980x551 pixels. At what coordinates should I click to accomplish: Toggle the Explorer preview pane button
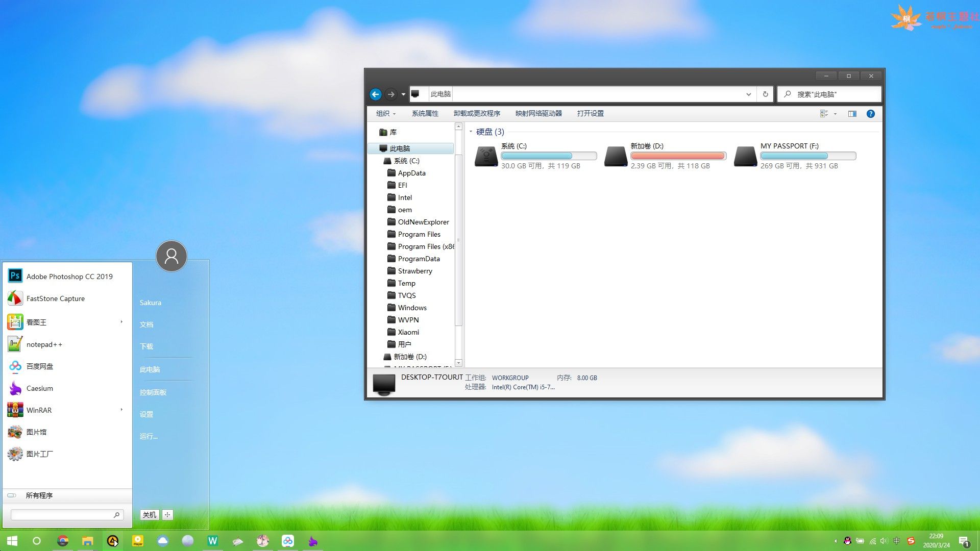pos(852,114)
